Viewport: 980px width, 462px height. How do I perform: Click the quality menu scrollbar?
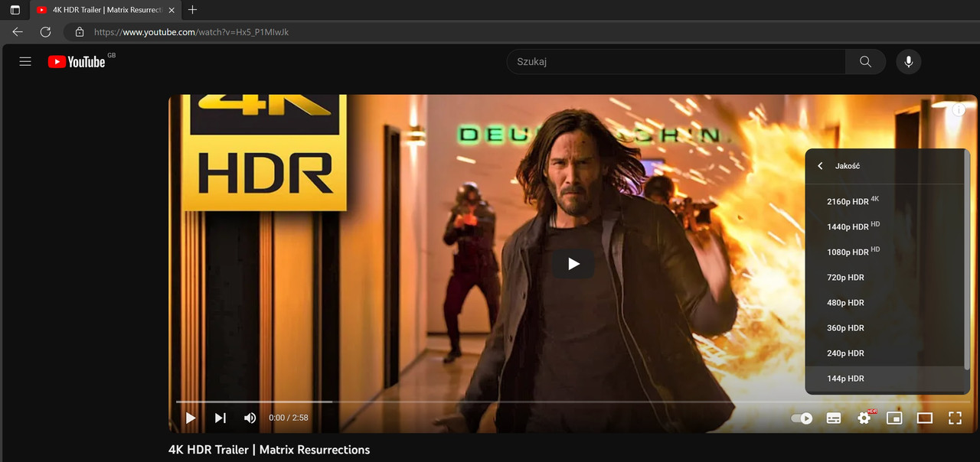(966, 260)
